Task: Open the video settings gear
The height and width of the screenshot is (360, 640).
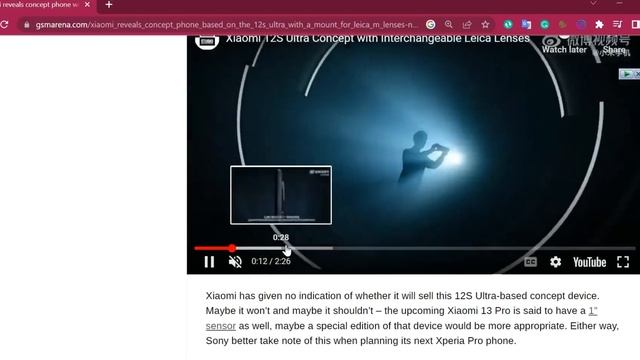Action: (555, 262)
